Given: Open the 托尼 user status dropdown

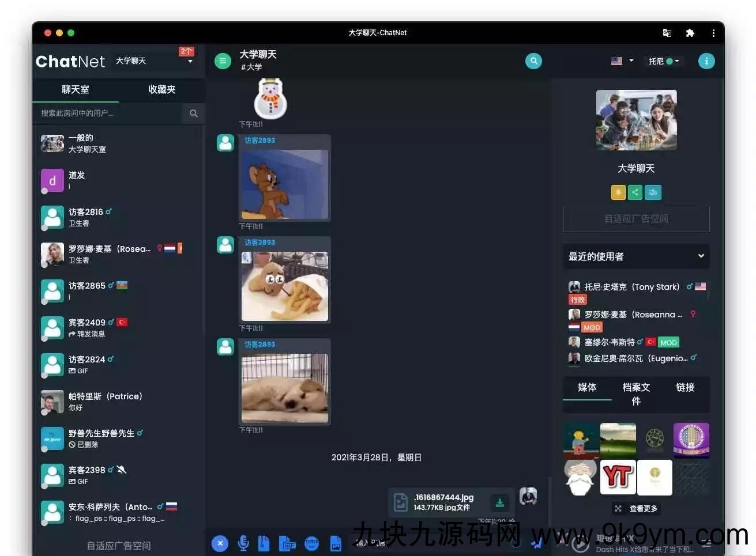Looking at the screenshot, I should click(x=664, y=61).
